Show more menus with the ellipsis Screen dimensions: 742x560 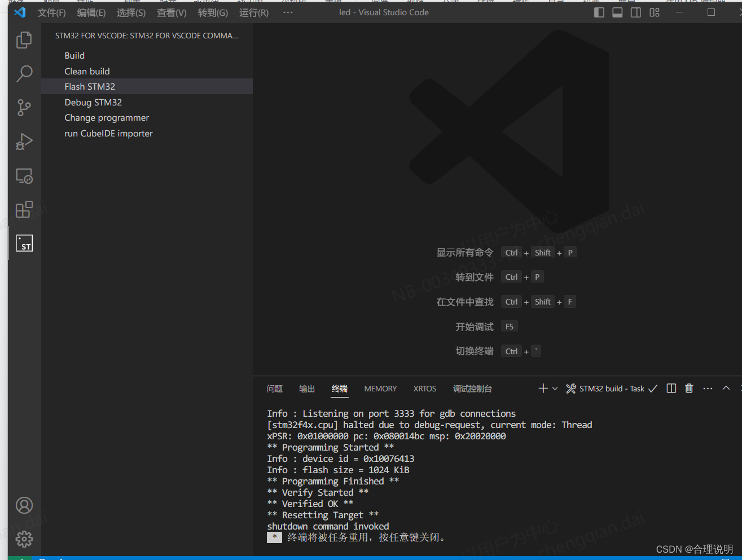[288, 12]
